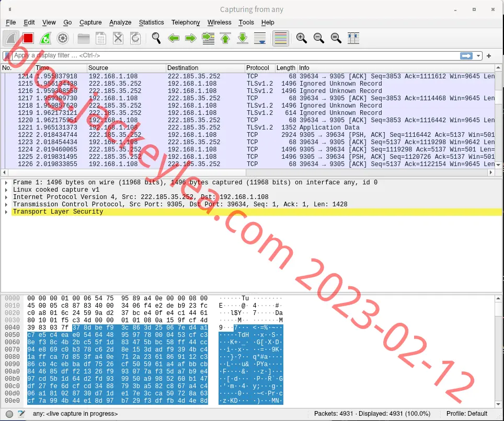Image resolution: width=504 pixels, height=421 pixels.
Task: Sort packets by Destination column
Action: (x=205, y=68)
